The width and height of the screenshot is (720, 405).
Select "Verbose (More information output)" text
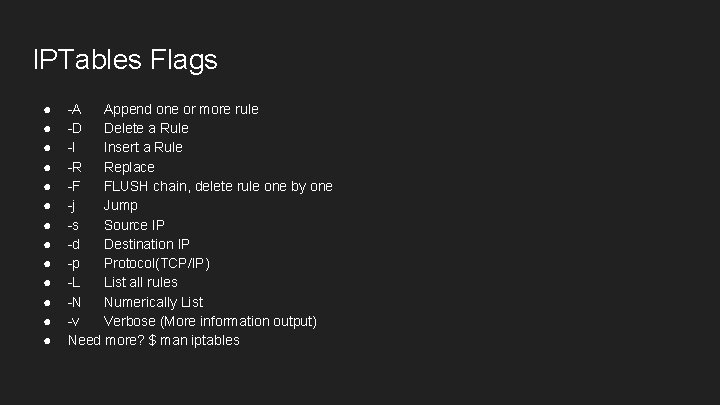coord(210,321)
